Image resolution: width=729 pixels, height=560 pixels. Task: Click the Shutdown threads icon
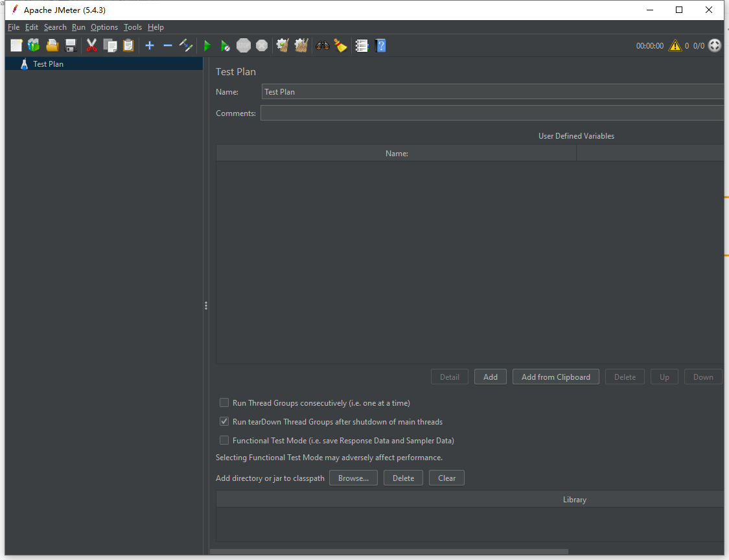pos(262,45)
